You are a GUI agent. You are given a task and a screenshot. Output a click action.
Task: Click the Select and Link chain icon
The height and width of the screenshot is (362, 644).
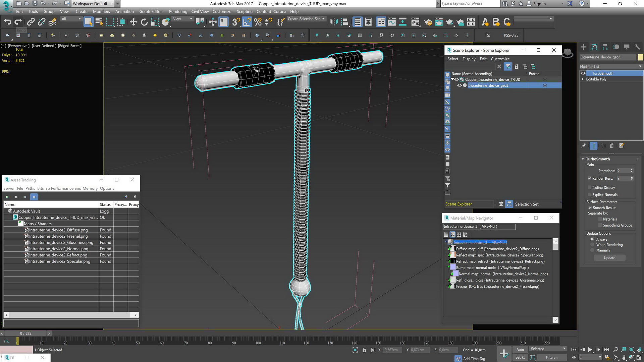pos(31,22)
